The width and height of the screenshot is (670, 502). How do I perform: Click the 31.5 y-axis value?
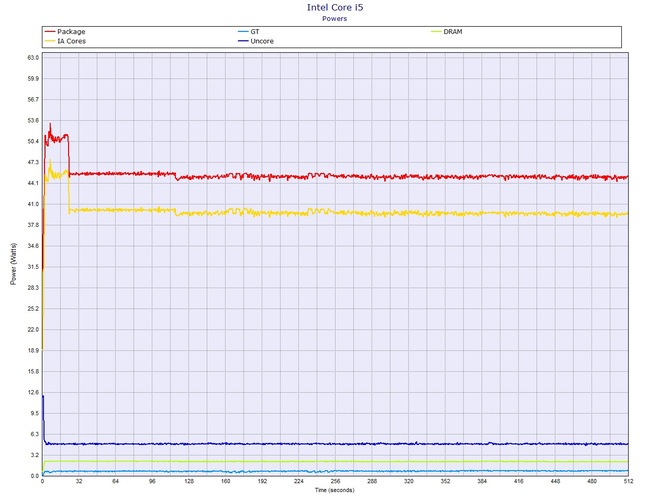(x=33, y=267)
